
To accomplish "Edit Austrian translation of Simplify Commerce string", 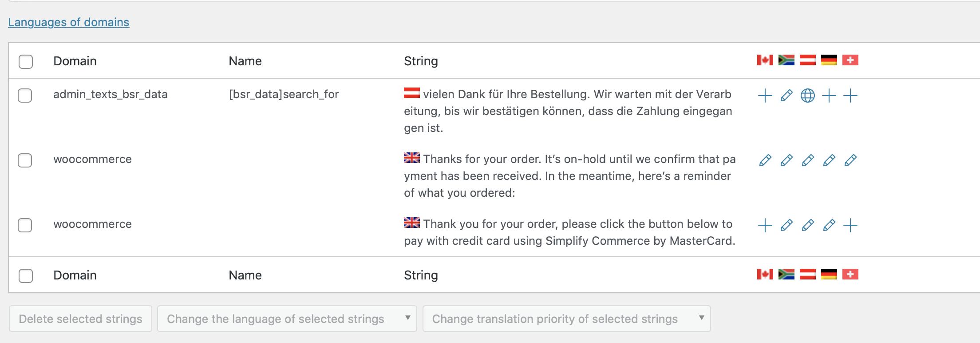I will (808, 225).
